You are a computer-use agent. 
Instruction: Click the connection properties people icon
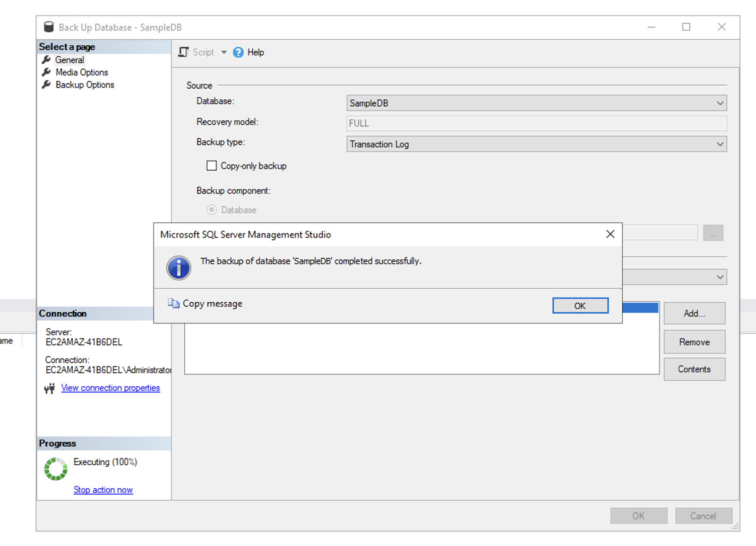tap(49, 388)
